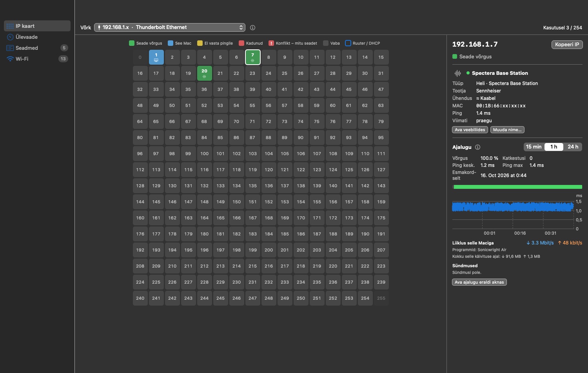Screen dimensions: 588x373
Task: Select the highlighted device cell at IP 7
Action: coord(252,57)
